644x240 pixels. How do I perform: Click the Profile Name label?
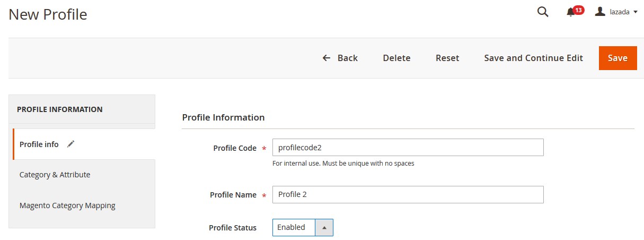[233, 195]
